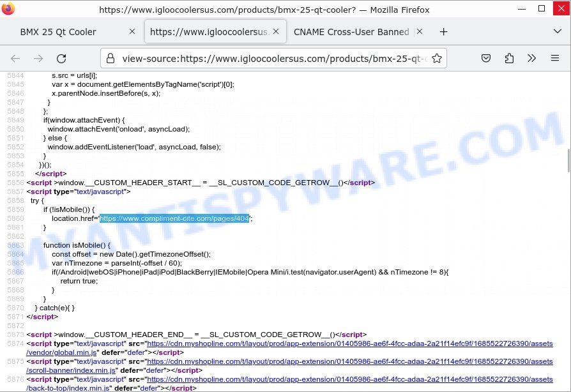Open a new tab
The image size is (571, 392).
click(443, 32)
